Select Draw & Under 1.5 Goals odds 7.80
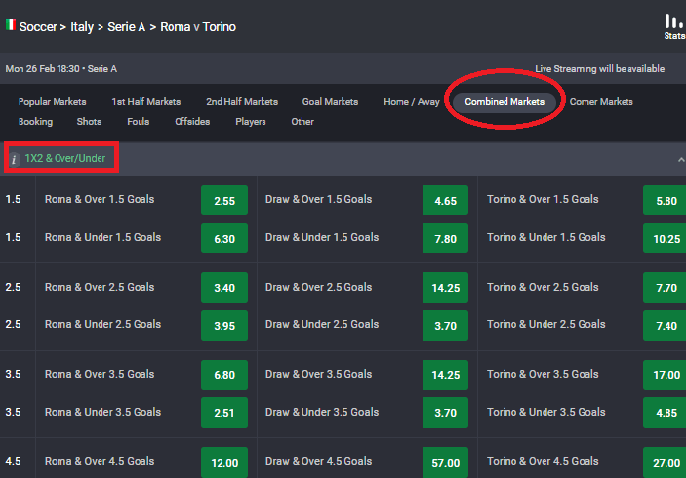 coord(446,239)
